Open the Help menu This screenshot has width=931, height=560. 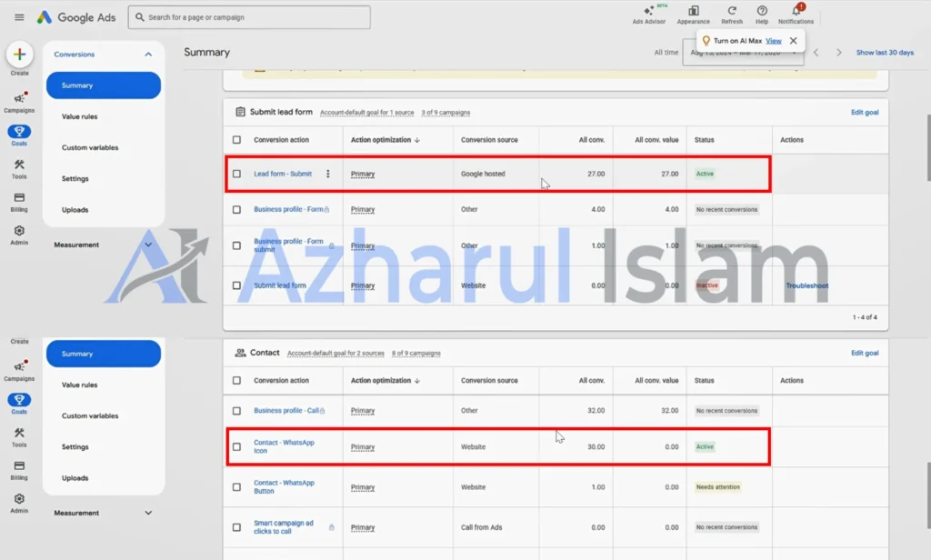(762, 15)
